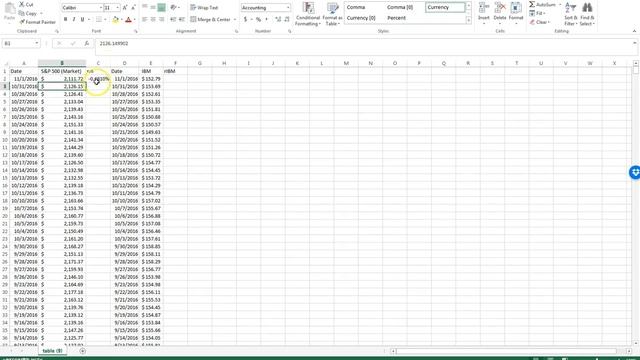Increase font size with the larger A
The image size is (640, 360).
pos(125,8)
